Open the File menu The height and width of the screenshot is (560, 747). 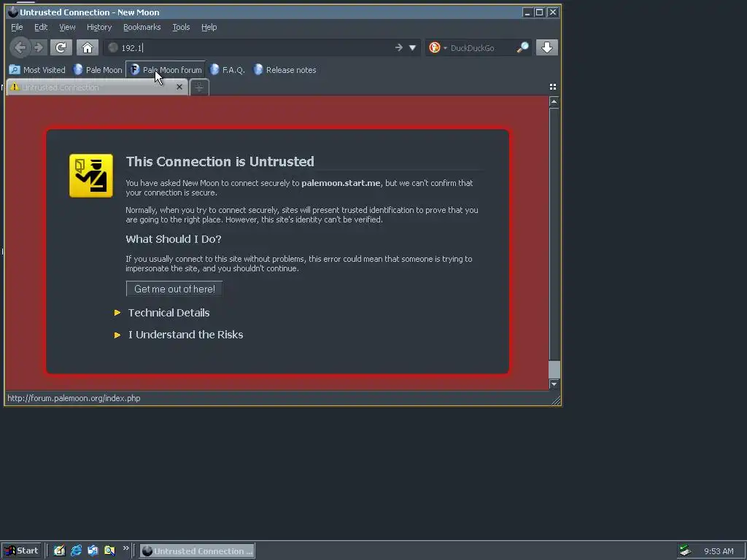click(17, 27)
